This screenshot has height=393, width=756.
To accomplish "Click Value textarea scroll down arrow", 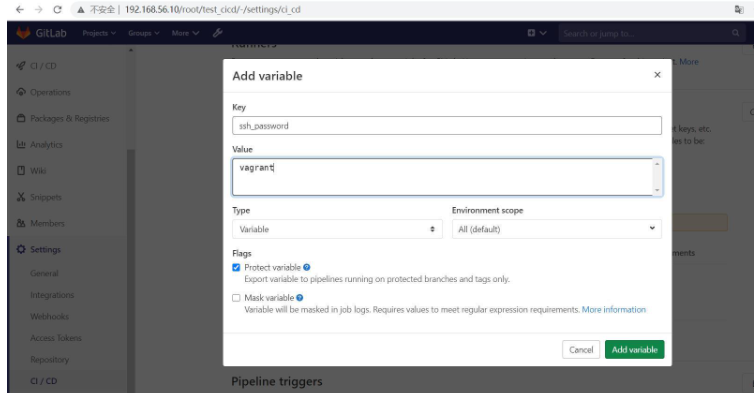I will coord(657,190).
